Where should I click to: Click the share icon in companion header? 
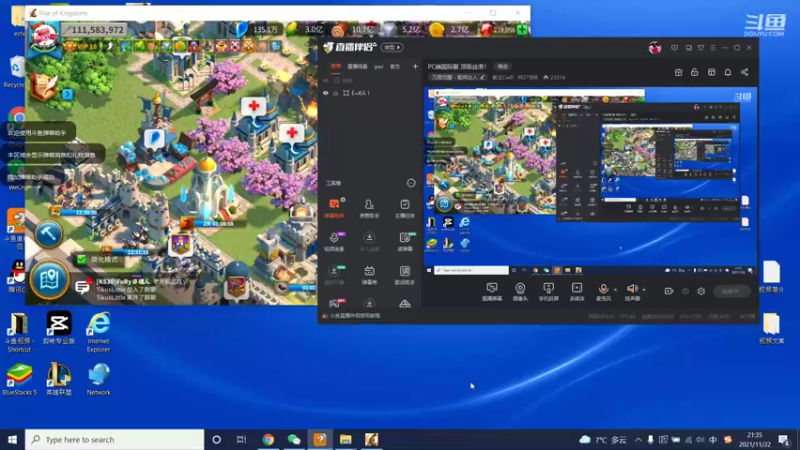[745, 72]
